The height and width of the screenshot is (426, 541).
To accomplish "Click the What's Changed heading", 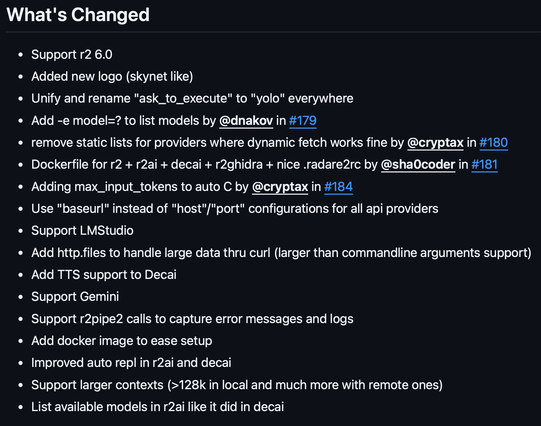I will [78, 15].
